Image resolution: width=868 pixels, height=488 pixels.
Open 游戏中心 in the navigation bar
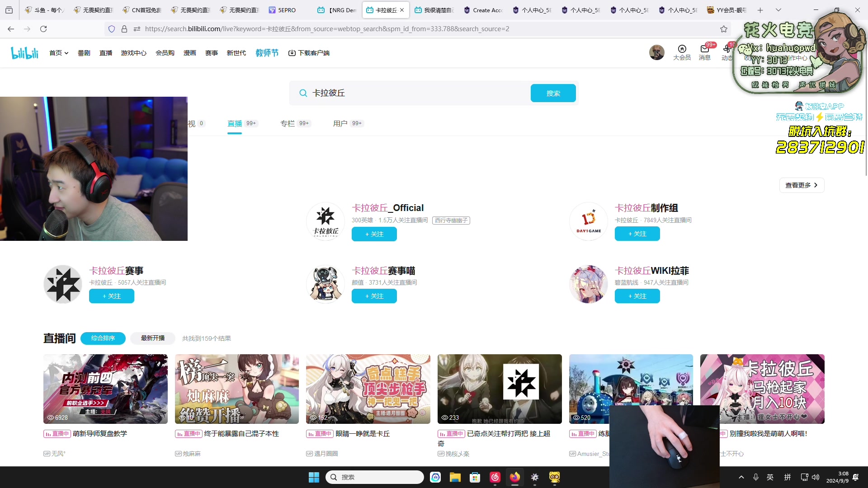(134, 53)
